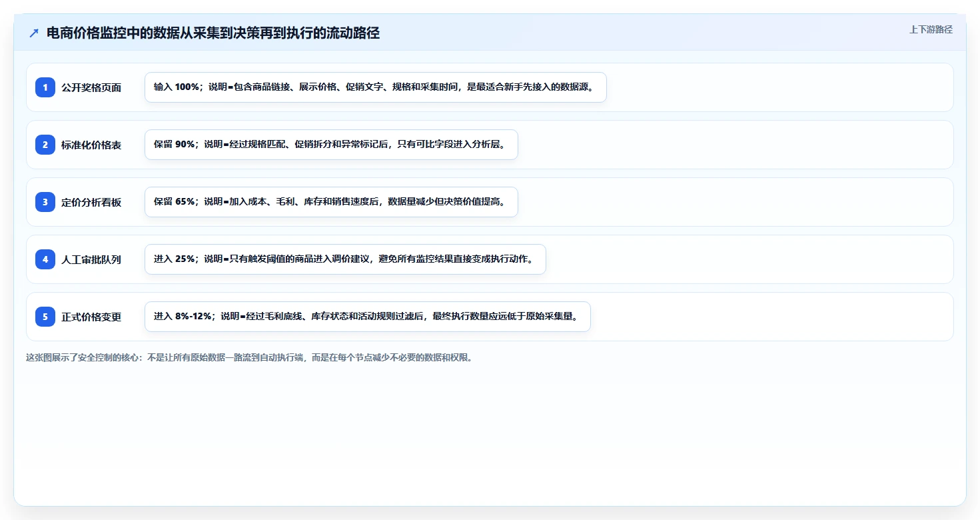Click the title 电商价格监控中的数据从采集到决策再到执行的流动路径
Screen dimensions: 980x520
pos(213,33)
